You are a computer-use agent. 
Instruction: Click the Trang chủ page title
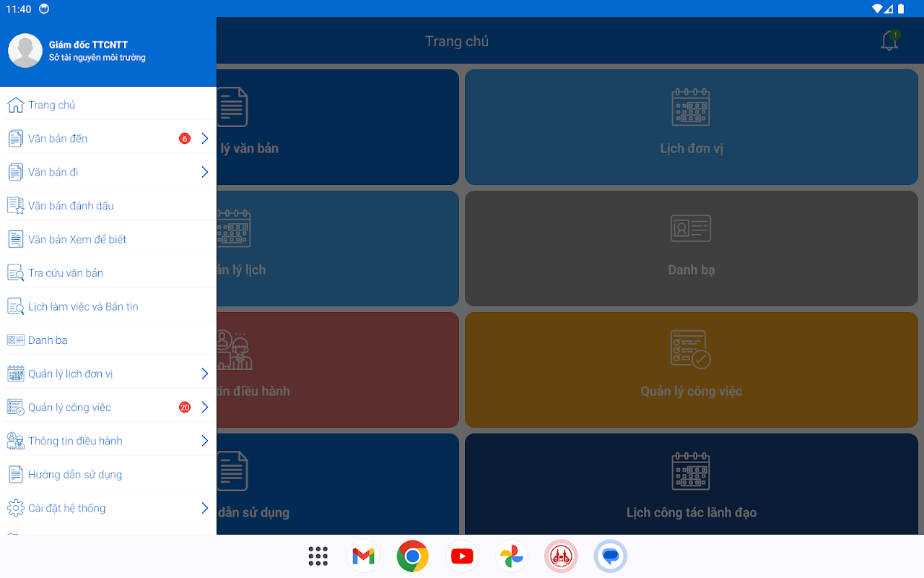[457, 41]
